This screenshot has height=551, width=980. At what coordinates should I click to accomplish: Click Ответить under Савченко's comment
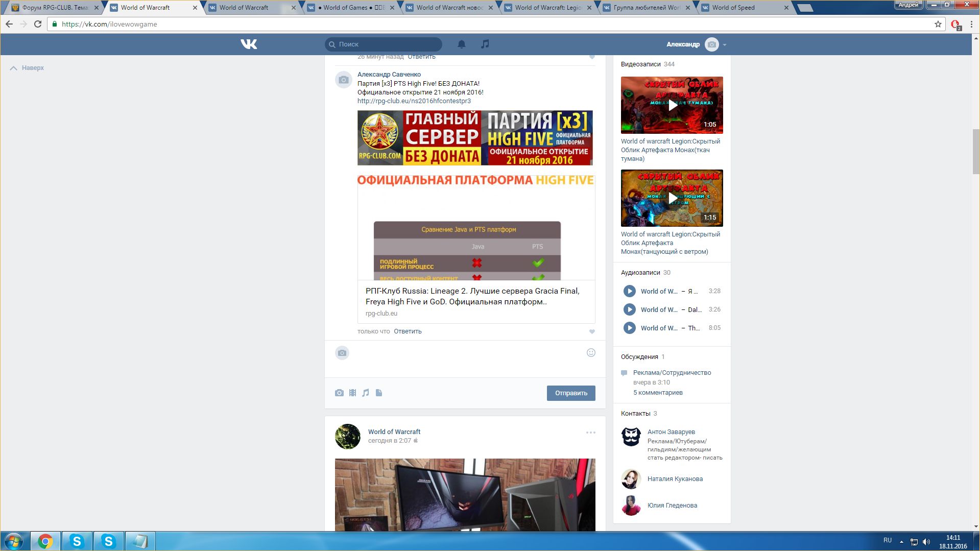408,331
